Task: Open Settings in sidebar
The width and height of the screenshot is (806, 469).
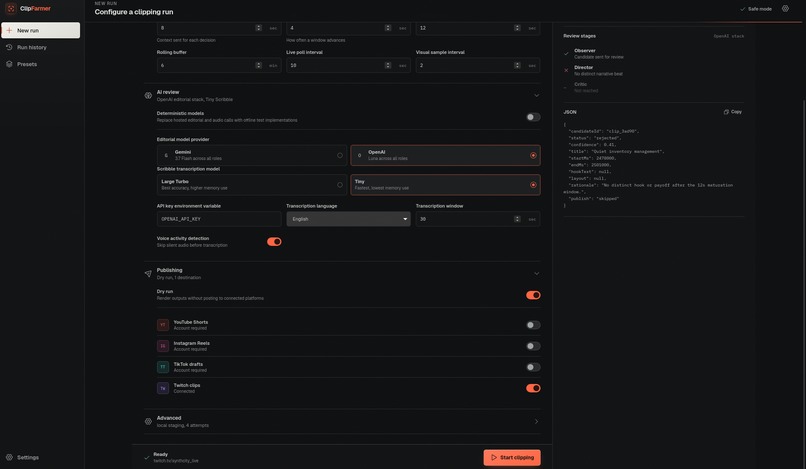Action: tap(41, 457)
